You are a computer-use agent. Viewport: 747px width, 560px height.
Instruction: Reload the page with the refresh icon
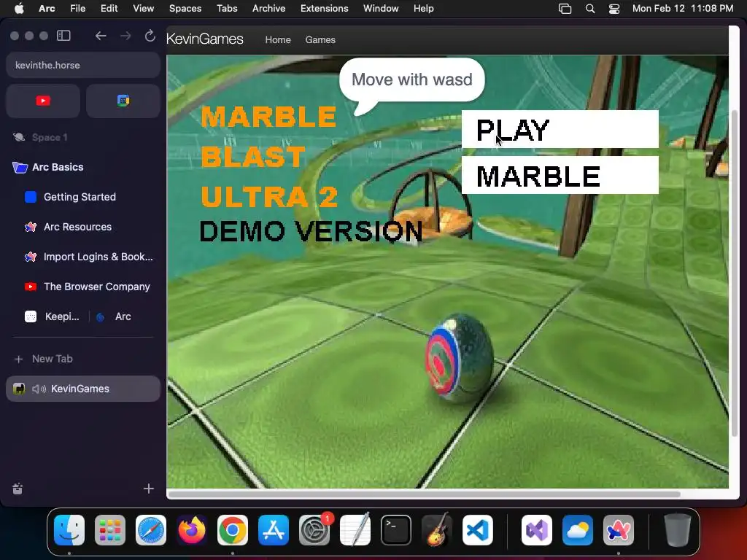pyautogui.click(x=150, y=36)
